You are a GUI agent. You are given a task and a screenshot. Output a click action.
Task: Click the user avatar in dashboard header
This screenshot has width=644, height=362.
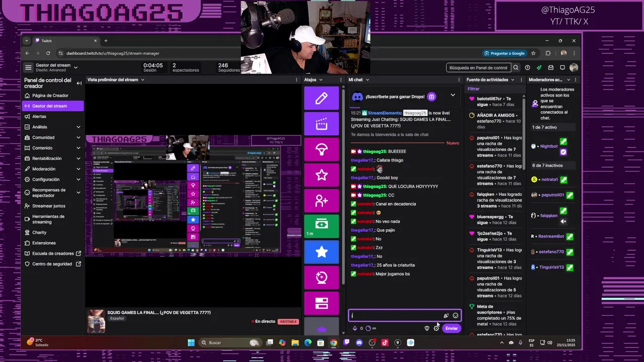click(574, 67)
